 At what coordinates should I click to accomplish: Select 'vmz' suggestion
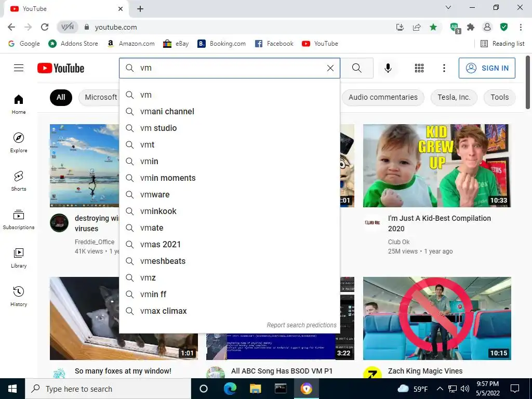tap(230, 278)
